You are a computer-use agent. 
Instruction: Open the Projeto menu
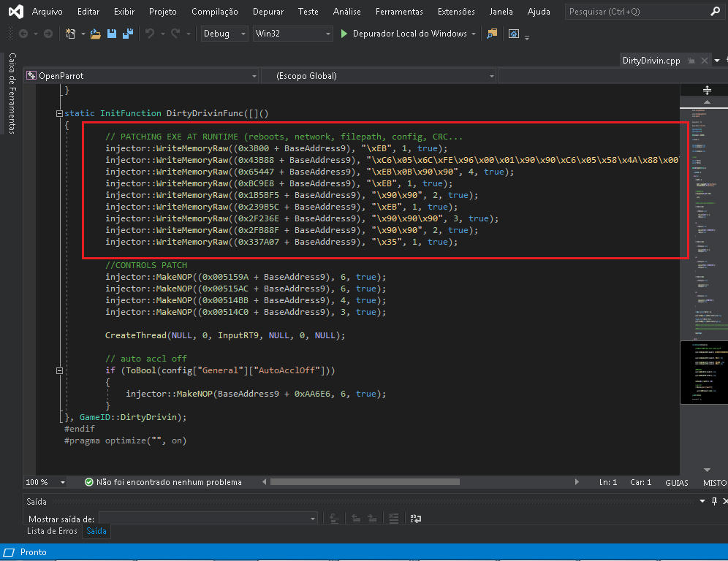point(162,12)
